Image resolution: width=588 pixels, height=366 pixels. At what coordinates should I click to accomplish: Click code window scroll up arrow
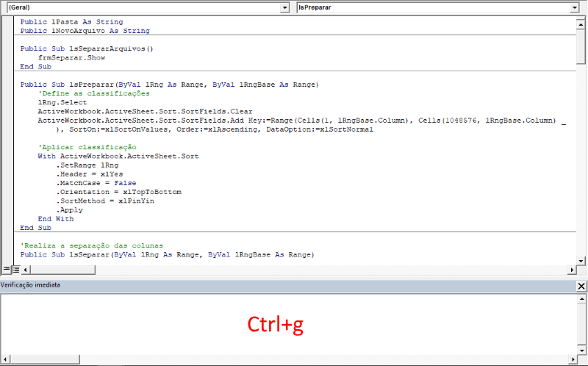coord(581,24)
